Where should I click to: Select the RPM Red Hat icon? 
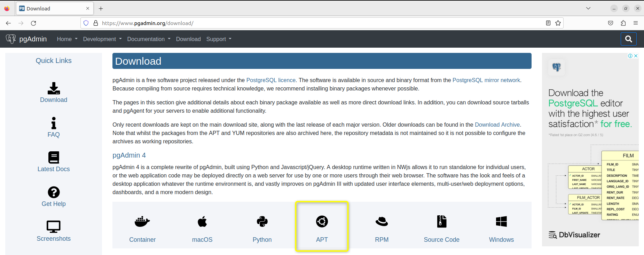(x=382, y=222)
